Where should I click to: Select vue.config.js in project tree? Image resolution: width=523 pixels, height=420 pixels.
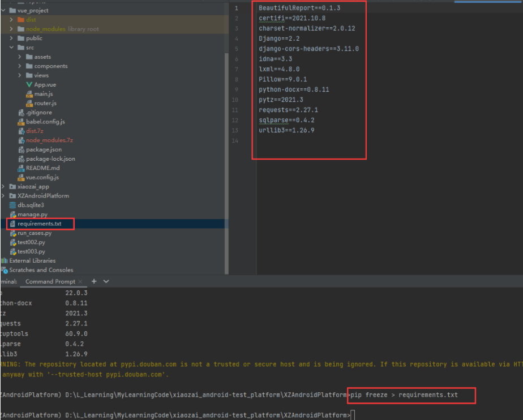42,178
